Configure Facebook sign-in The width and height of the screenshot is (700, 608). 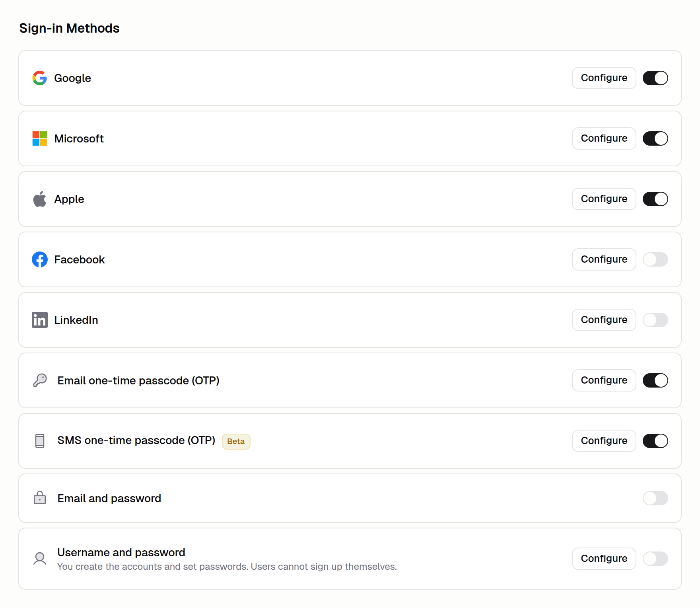(x=604, y=259)
